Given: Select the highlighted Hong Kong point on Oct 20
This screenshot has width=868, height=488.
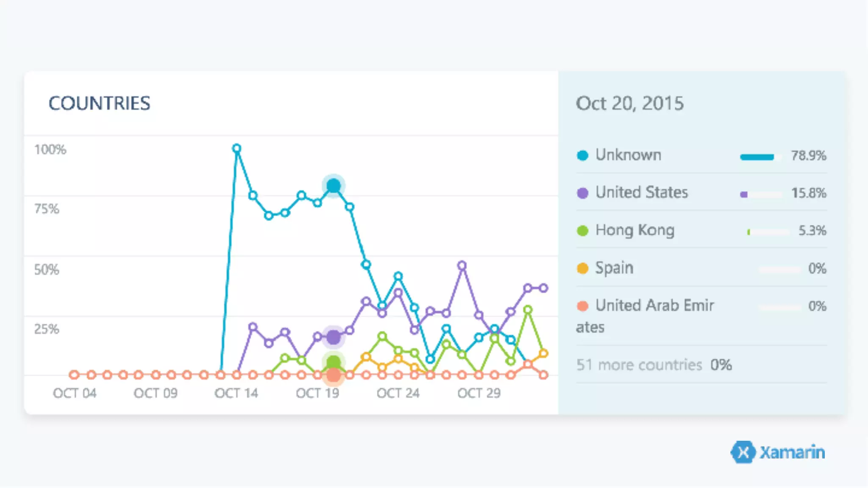Looking at the screenshot, I should pos(334,362).
